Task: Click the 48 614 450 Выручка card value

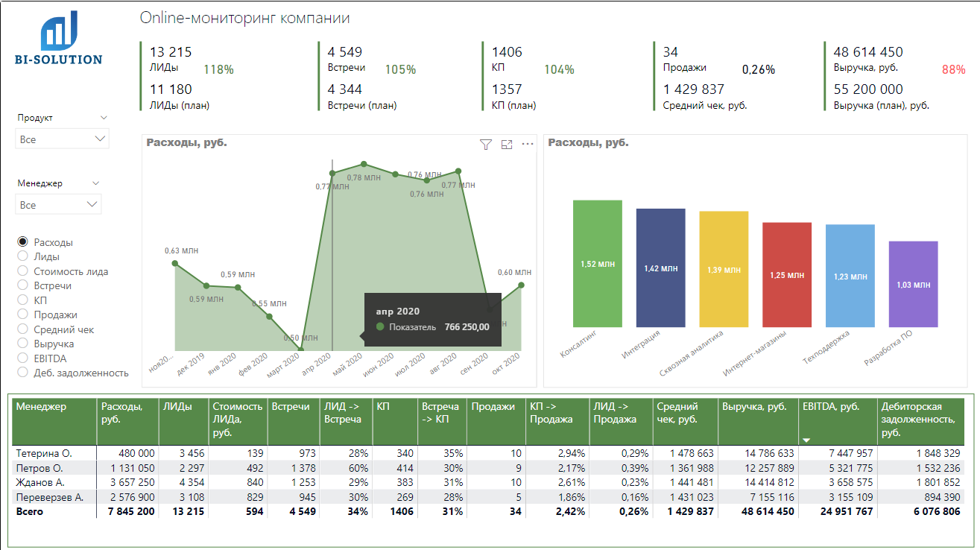Action: [868, 52]
